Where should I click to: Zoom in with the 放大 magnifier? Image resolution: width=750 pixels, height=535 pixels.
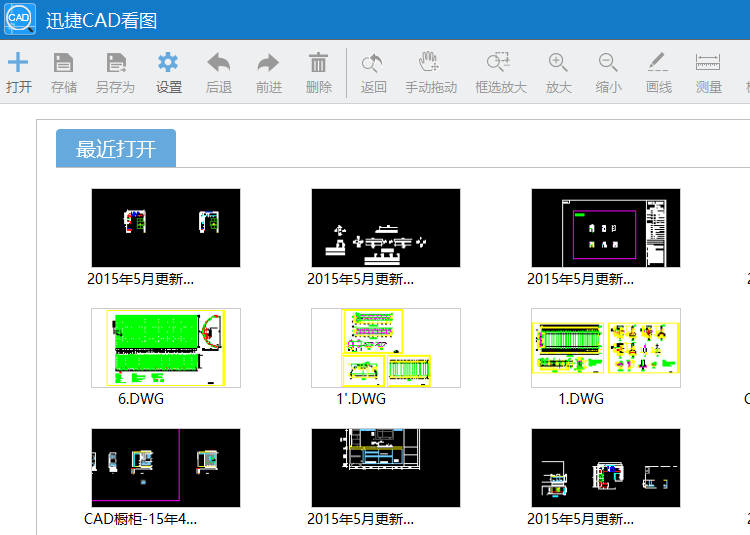(x=558, y=62)
